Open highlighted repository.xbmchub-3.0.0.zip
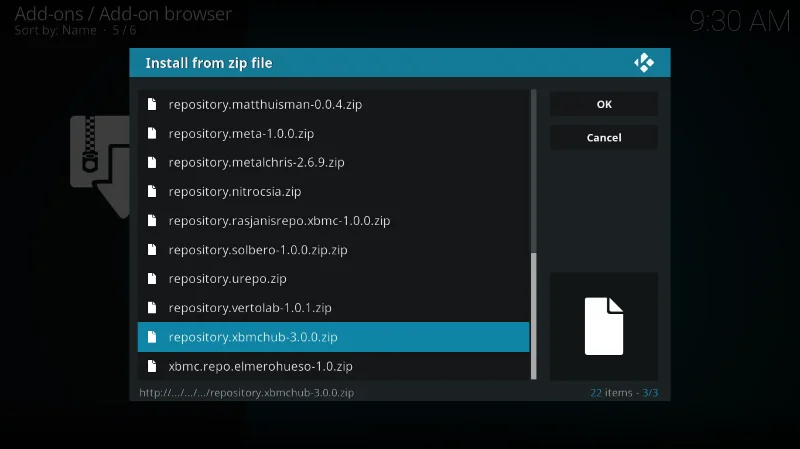This screenshot has width=800, height=449. click(x=333, y=337)
